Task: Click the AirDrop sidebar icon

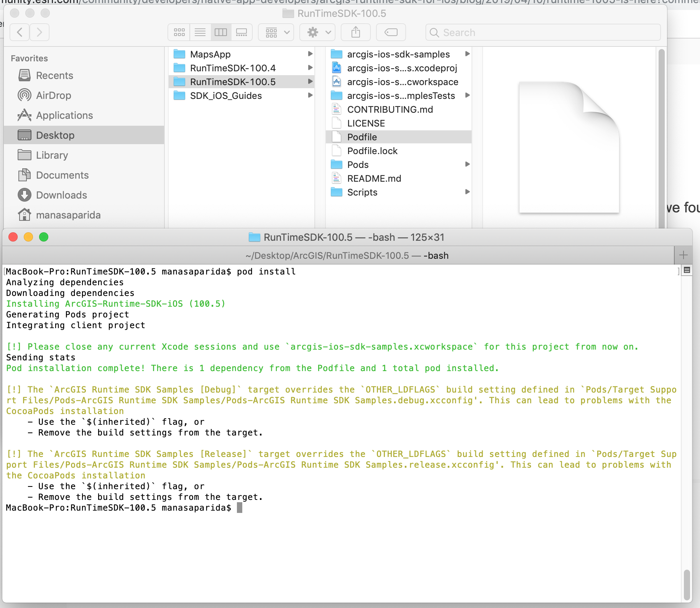Action: 25,95
